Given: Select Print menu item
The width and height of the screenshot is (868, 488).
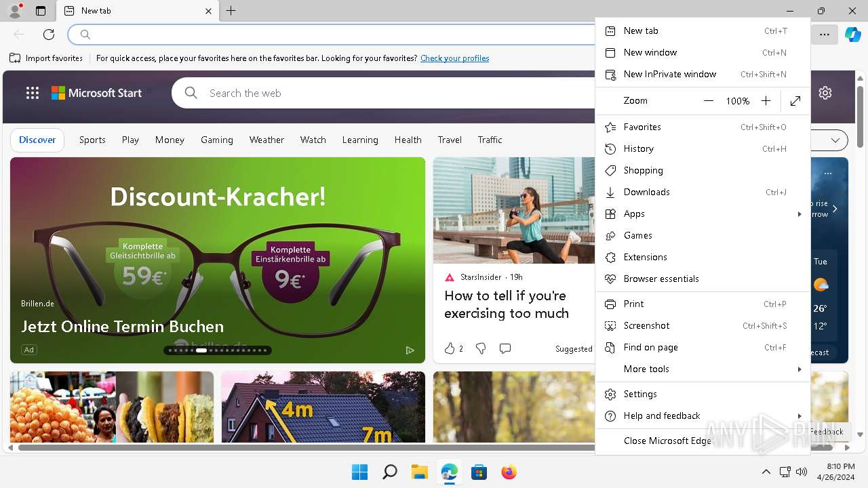Looking at the screenshot, I should click(703, 304).
